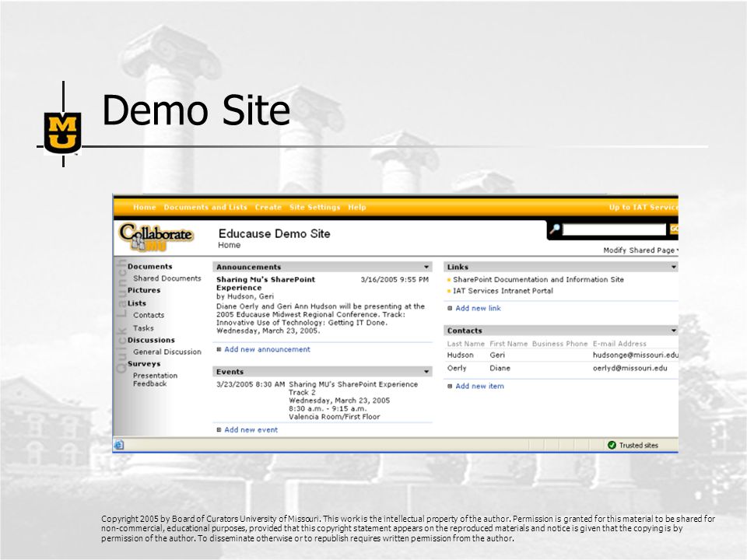Click the Go button next to search
Image resolution: width=747 pixels, height=560 pixels.
click(674, 229)
